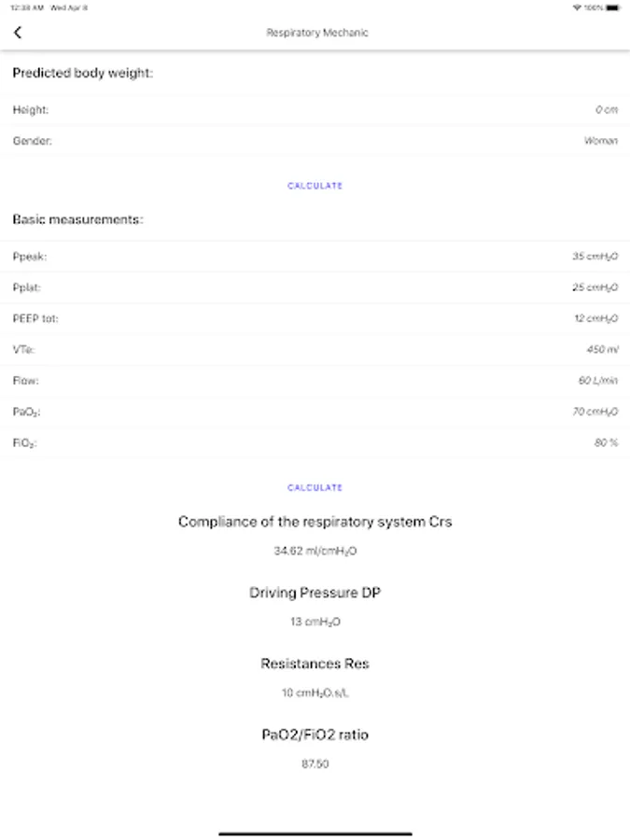Edit the Height value field
Image resolution: width=630 pixels, height=840 pixels.
606,110
